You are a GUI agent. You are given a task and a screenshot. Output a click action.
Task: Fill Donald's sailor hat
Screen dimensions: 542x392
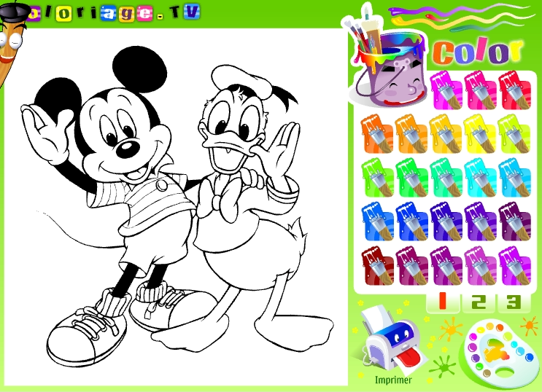pyautogui.click(x=240, y=81)
